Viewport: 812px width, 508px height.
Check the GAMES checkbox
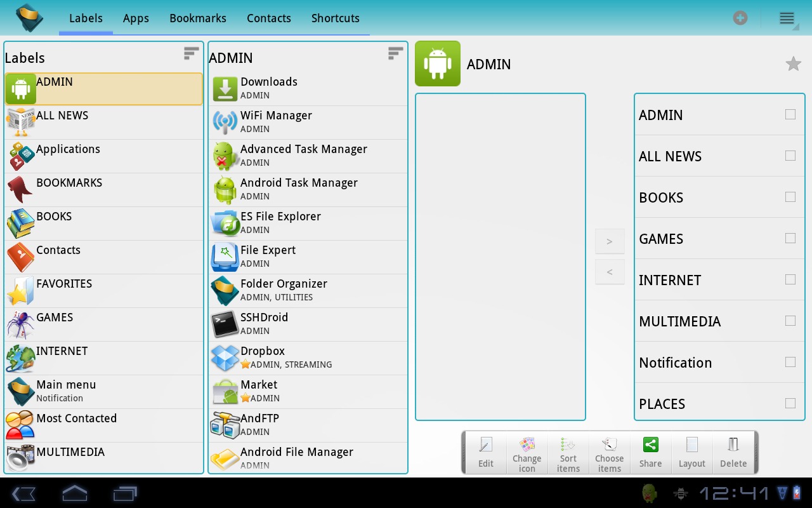(790, 238)
